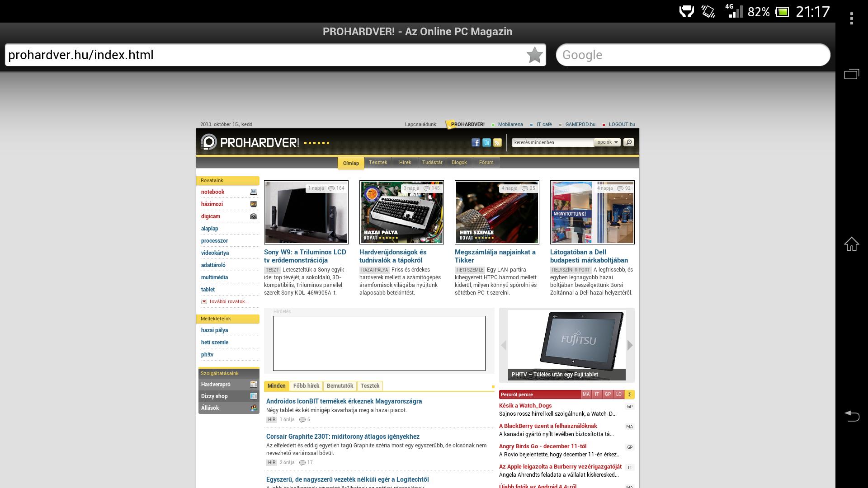Go to next PH!TV slide arrow
This screenshot has height=488, width=868.
630,345
